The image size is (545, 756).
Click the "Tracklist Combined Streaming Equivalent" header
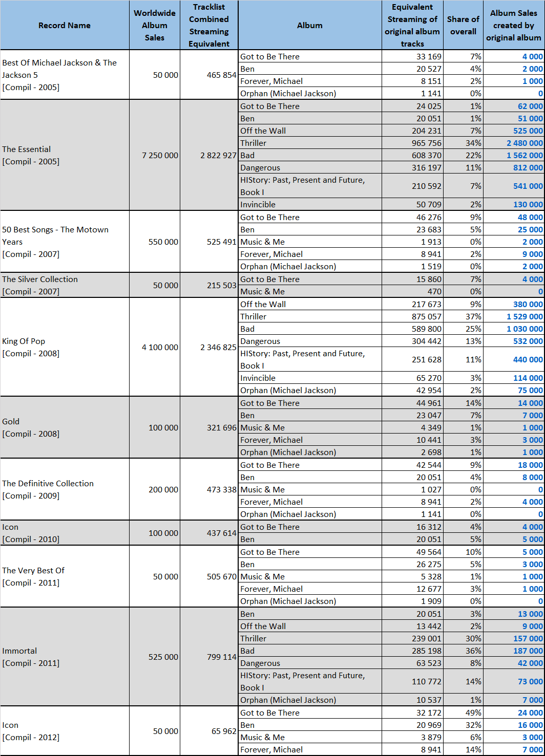pyautogui.click(x=209, y=25)
